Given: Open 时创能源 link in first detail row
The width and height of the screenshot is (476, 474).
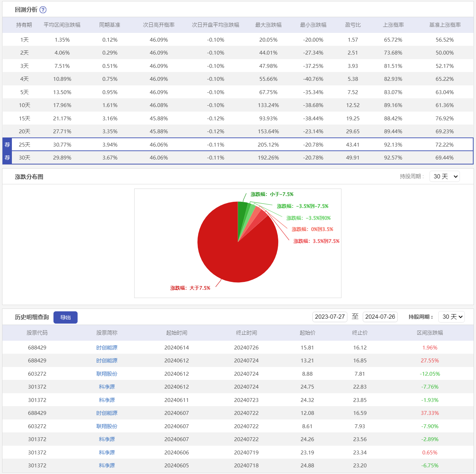Looking at the screenshot, I should click(107, 348).
